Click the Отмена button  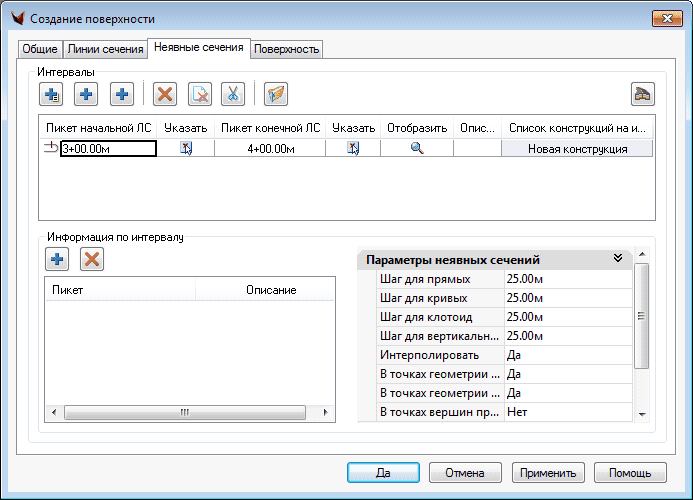(x=465, y=473)
